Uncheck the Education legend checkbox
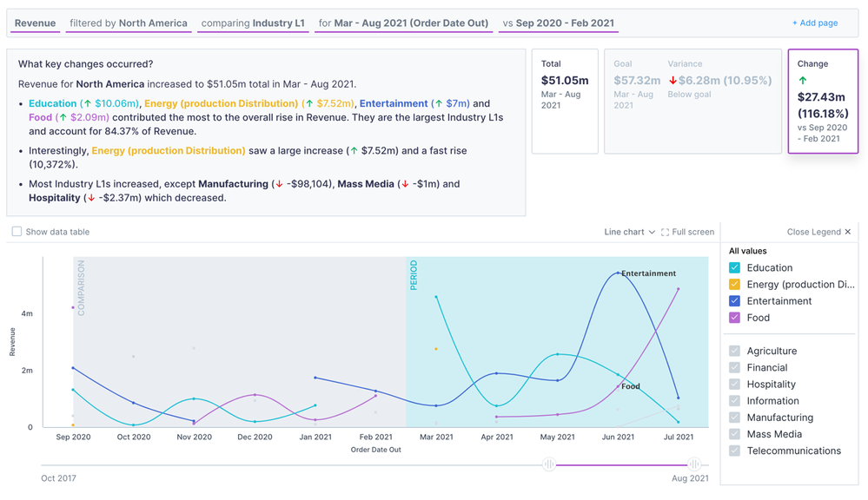 pyautogui.click(x=734, y=267)
